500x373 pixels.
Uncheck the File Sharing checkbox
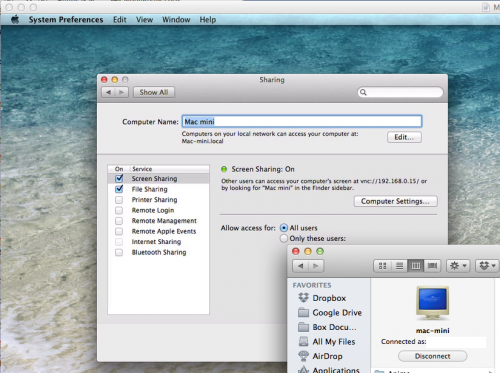click(119, 189)
